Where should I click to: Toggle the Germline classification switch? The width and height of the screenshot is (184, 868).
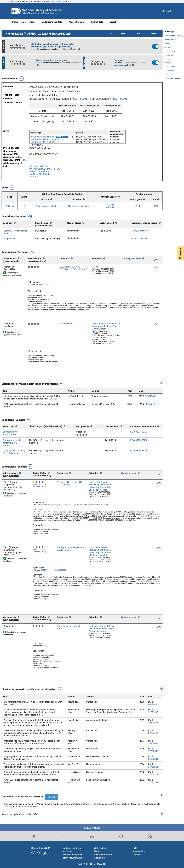(x=156, y=47)
